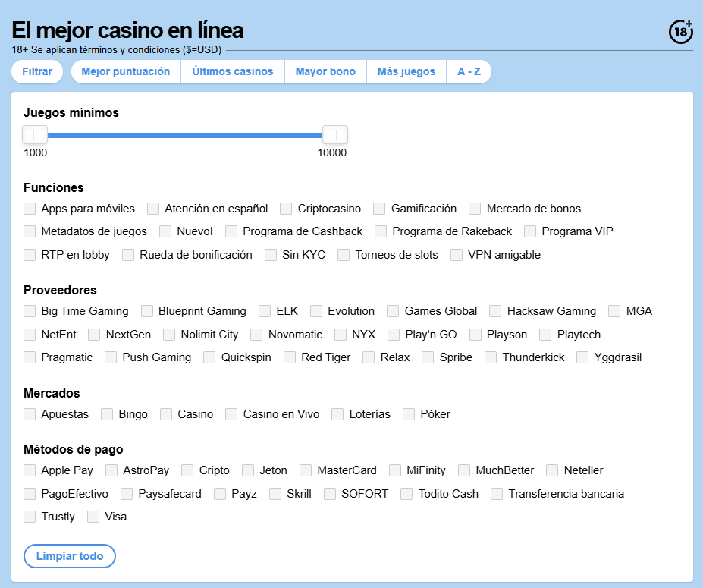
Task: Select NetEnt under Proveedores
Action: pos(30,334)
